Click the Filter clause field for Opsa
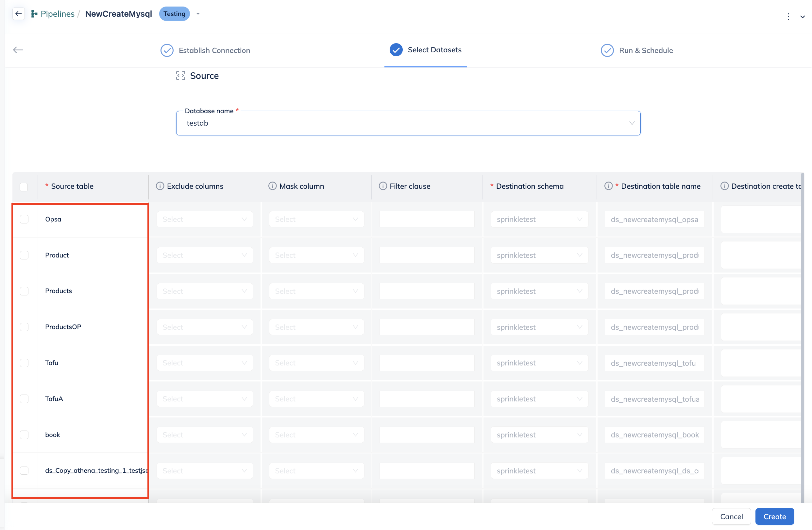This screenshot has width=812, height=530. point(427,219)
